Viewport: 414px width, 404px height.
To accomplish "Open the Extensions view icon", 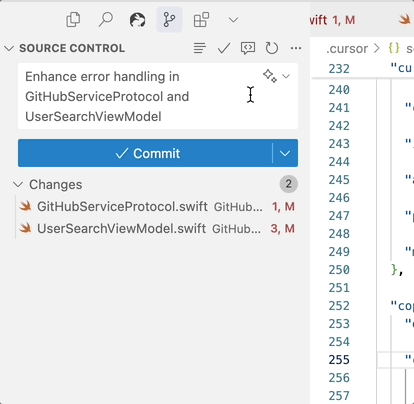I will click(x=201, y=20).
